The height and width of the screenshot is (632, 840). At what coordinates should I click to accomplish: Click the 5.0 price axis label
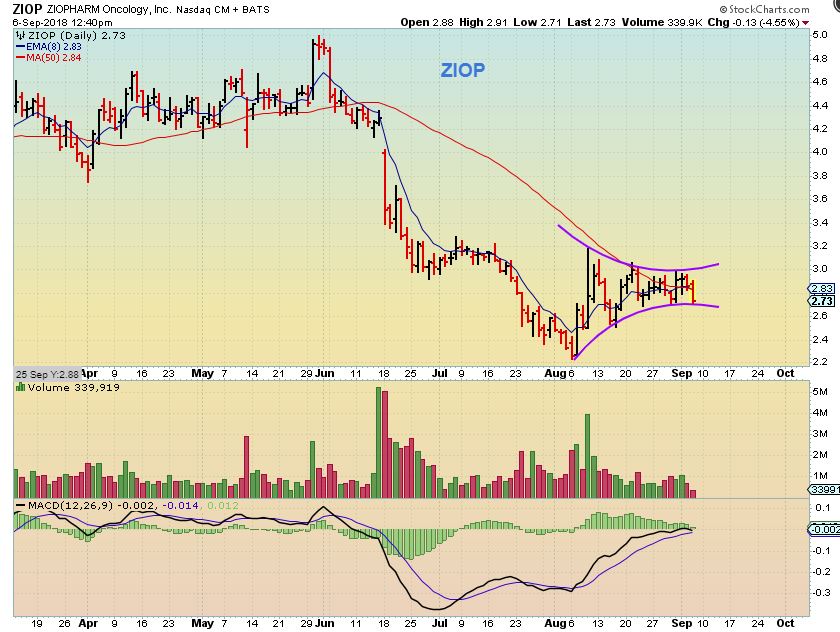820,35
